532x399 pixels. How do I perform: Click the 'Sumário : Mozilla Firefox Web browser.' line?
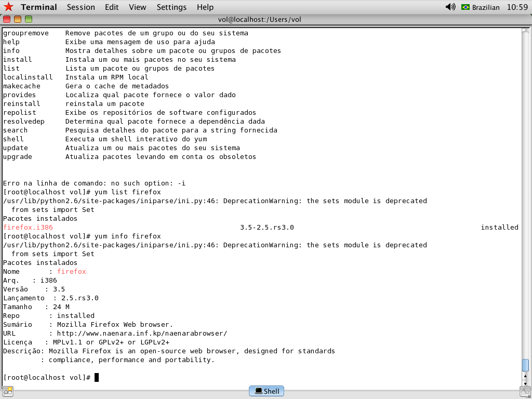pos(88,324)
